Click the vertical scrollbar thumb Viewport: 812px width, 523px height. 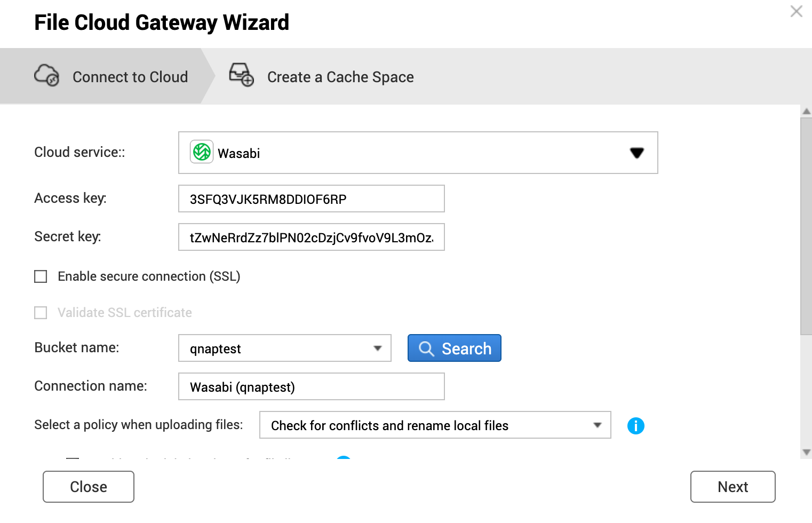tap(806, 226)
